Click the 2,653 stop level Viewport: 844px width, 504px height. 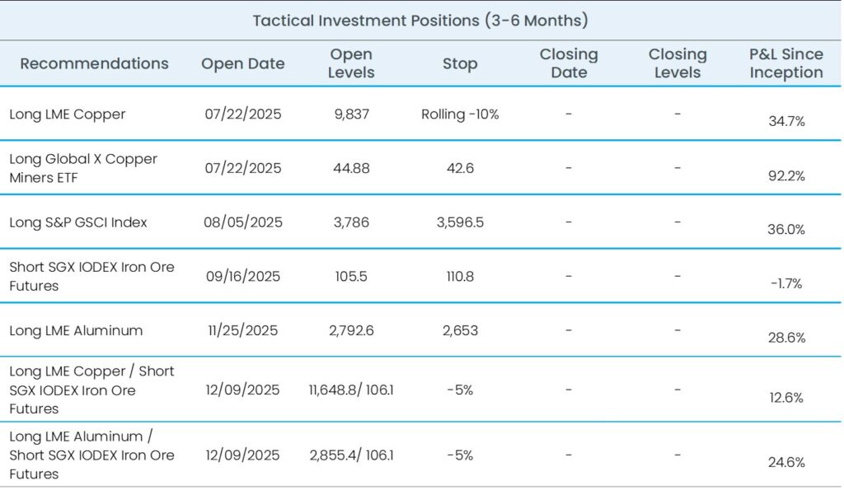[x=460, y=331]
